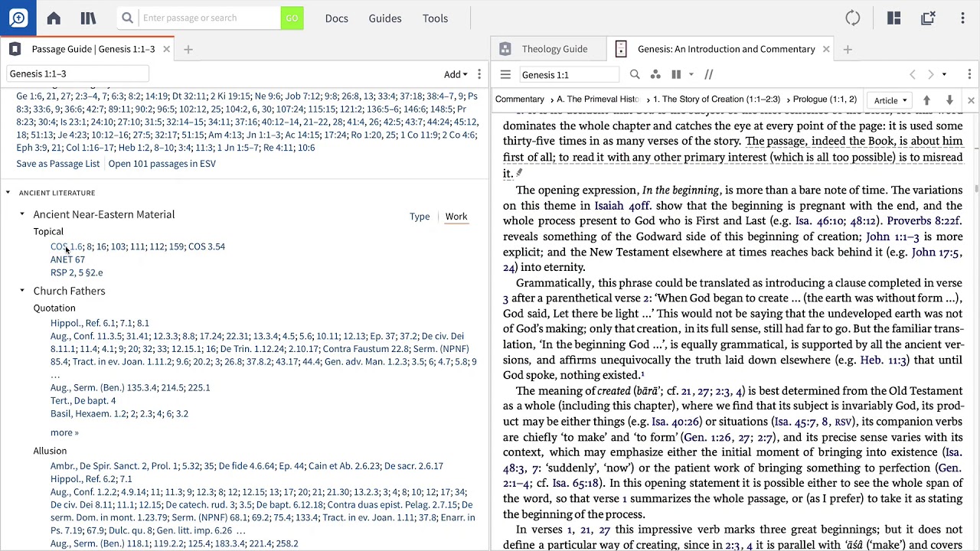Open Hippol., Ref. 6.1 under Quotation
The image size is (980, 551).
pyautogui.click(x=83, y=323)
